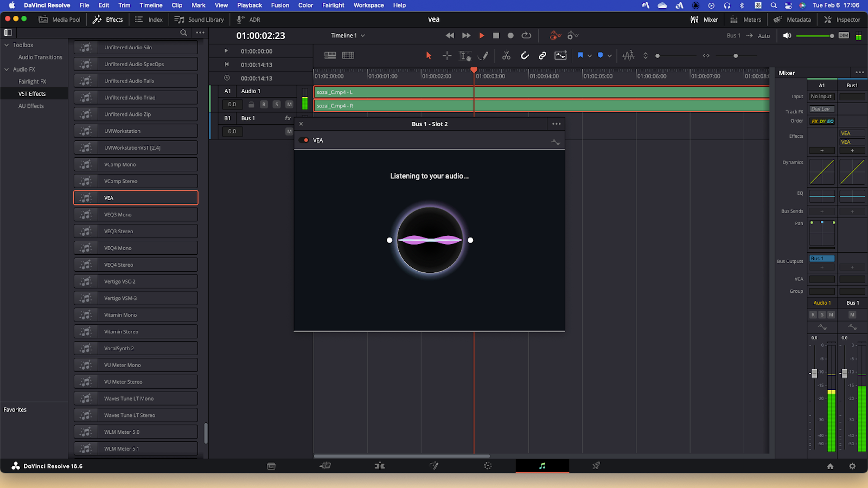The height and width of the screenshot is (488, 868).
Task: Switch to the stacked timeline view icon
Action: 330,55
